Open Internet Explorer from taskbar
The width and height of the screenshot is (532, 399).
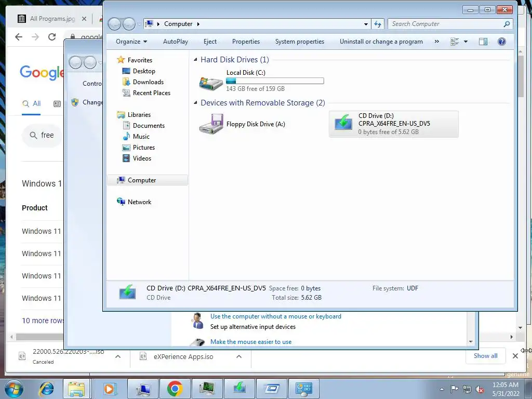(x=46, y=389)
